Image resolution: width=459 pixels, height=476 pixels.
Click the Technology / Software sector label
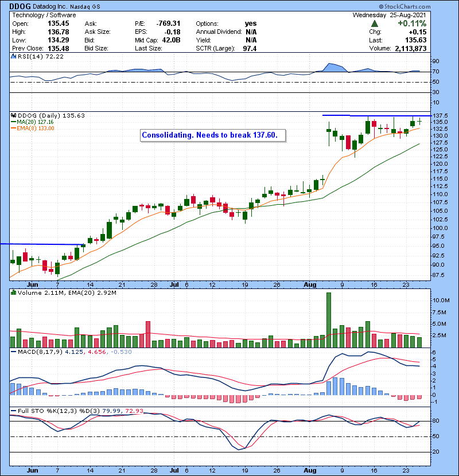click(x=44, y=15)
